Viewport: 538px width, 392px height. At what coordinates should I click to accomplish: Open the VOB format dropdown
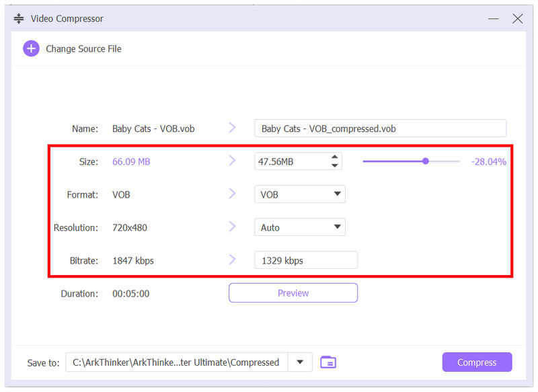click(x=336, y=194)
